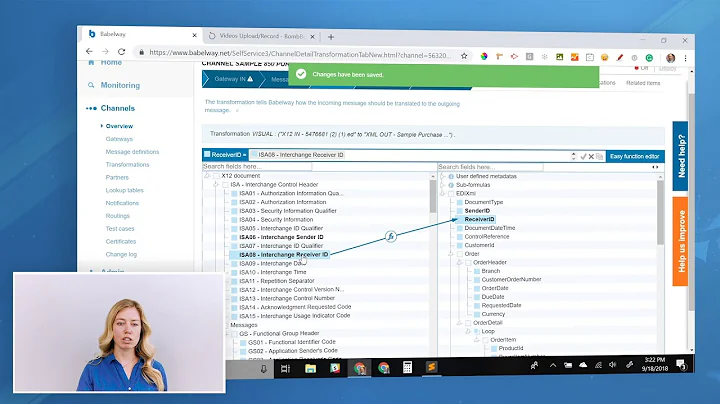Open the colorful color-wheel browser extension
The image size is (720, 404).
[x=484, y=56]
